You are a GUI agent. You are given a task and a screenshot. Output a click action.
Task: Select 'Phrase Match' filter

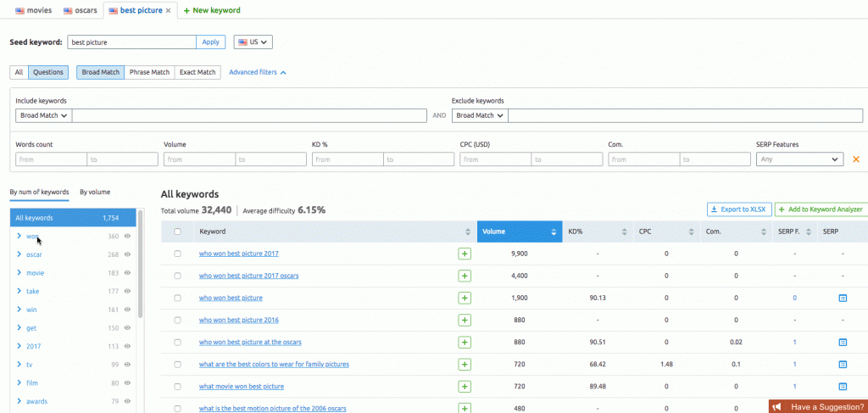(x=149, y=73)
